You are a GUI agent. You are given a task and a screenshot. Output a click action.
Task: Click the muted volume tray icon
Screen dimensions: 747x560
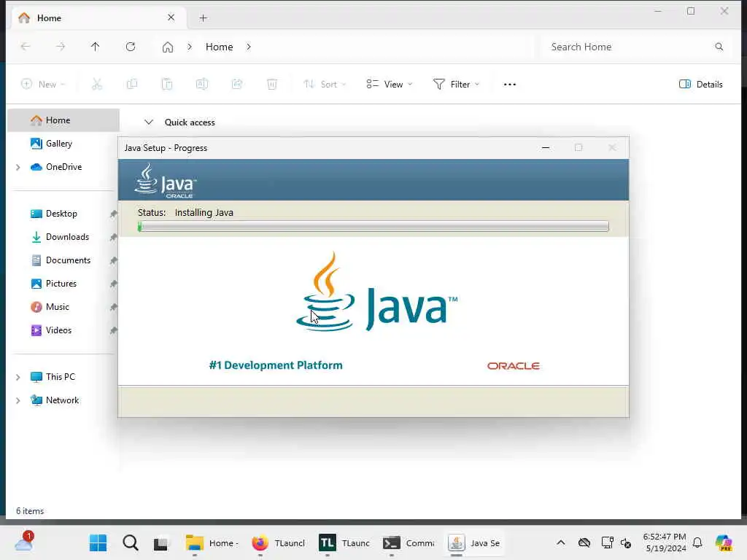tap(626, 542)
